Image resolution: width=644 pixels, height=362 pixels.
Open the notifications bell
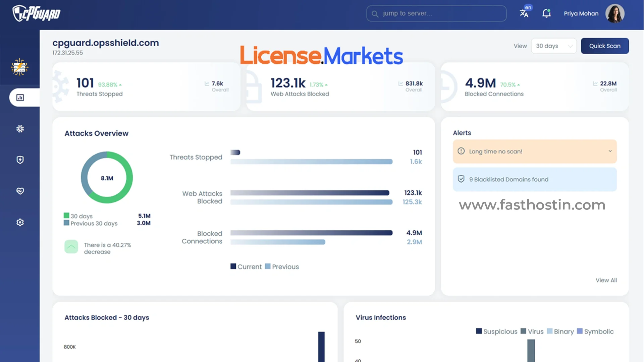pyautogui.click(x=546, y=13)
